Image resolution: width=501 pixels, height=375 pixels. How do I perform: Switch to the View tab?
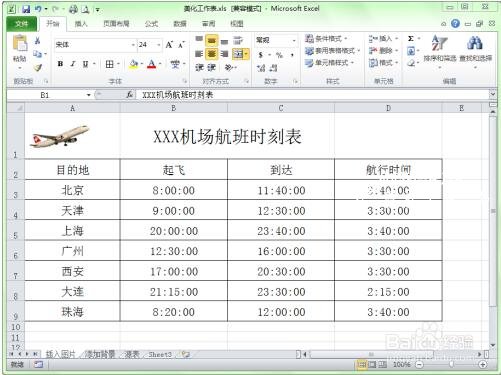237,24
